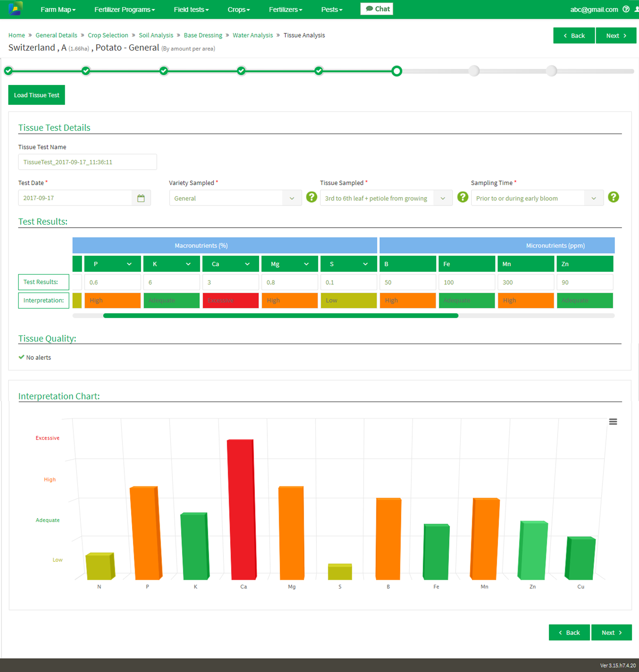Screen dimensions: 639x672
Task: Click the Home breadcrumb link
Action: (17, 35)
